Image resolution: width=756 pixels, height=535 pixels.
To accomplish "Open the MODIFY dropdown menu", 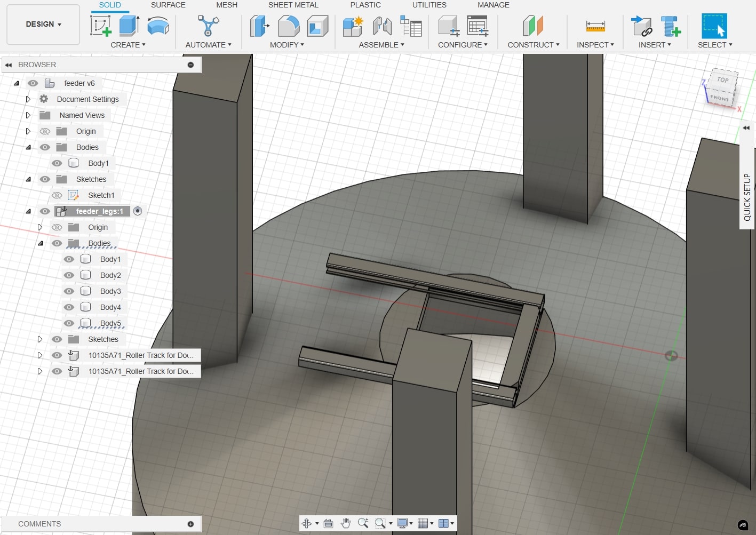I will [287, 45].
